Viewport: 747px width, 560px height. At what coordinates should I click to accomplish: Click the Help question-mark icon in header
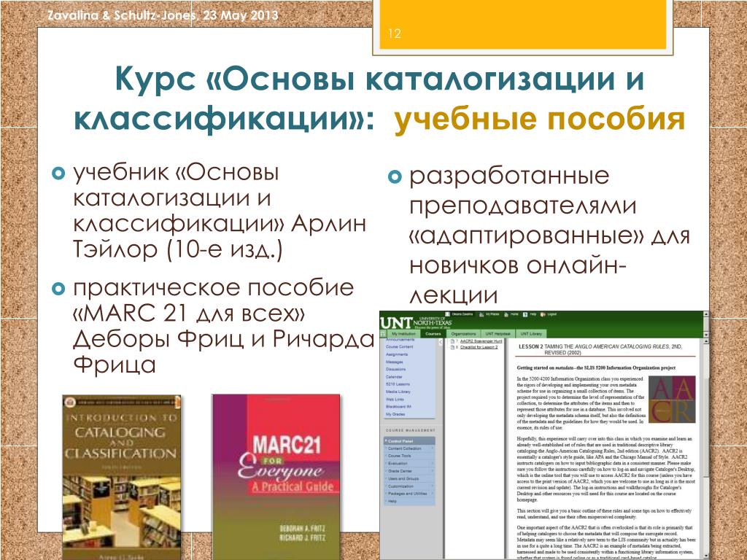pos(525,314)
